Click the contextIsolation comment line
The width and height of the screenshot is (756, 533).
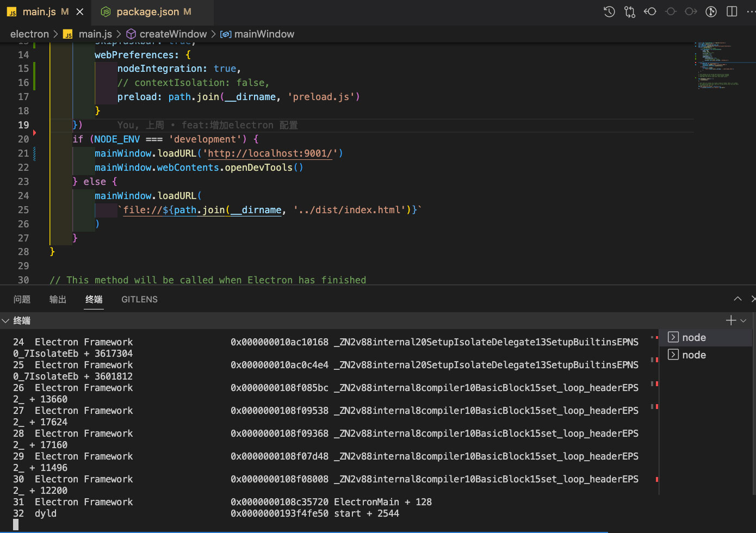coord(193,83)
